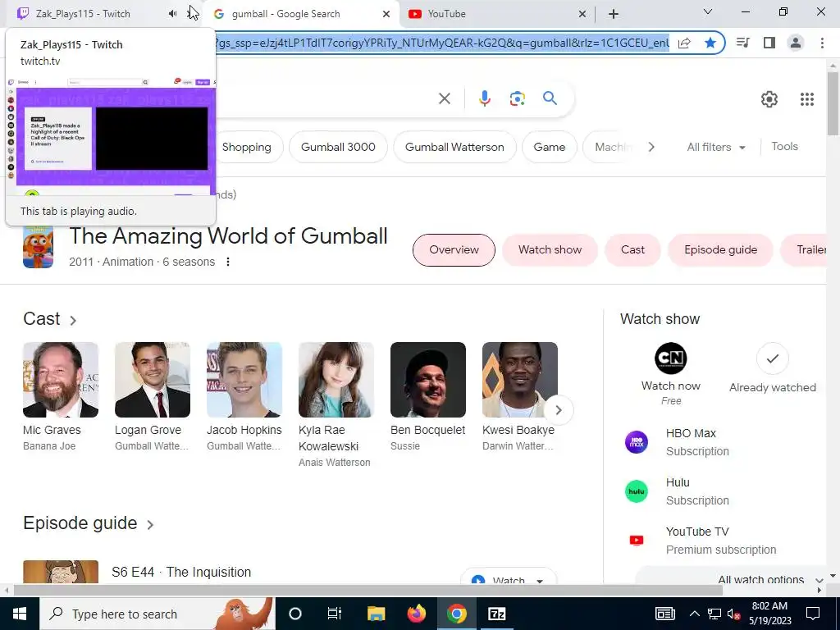Image resolution: width=840 pixels, height=630 pixels.
Task: Select the Game filter chip
Action: click(549, 147)
